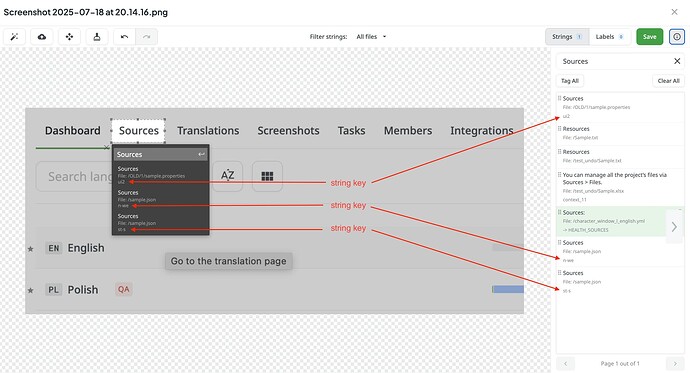The height and width of the screenshot is (373, 690).
Task: Click the undo arrow icon
Action: coord(125,37)
